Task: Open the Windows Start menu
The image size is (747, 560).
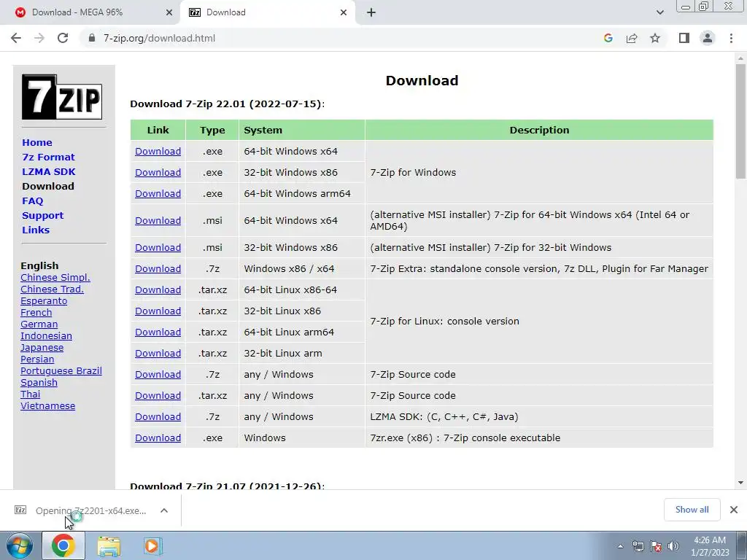Action: 19,545
